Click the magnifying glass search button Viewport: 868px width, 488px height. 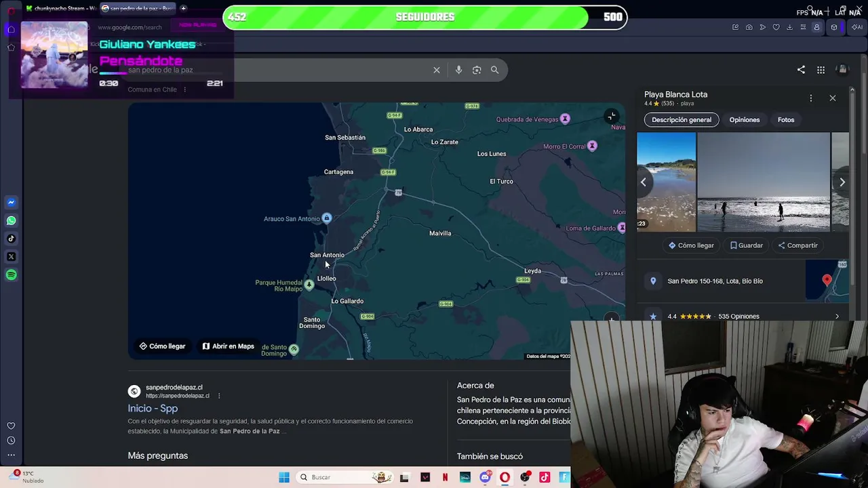pyautogui.click(x=494, y=70)
